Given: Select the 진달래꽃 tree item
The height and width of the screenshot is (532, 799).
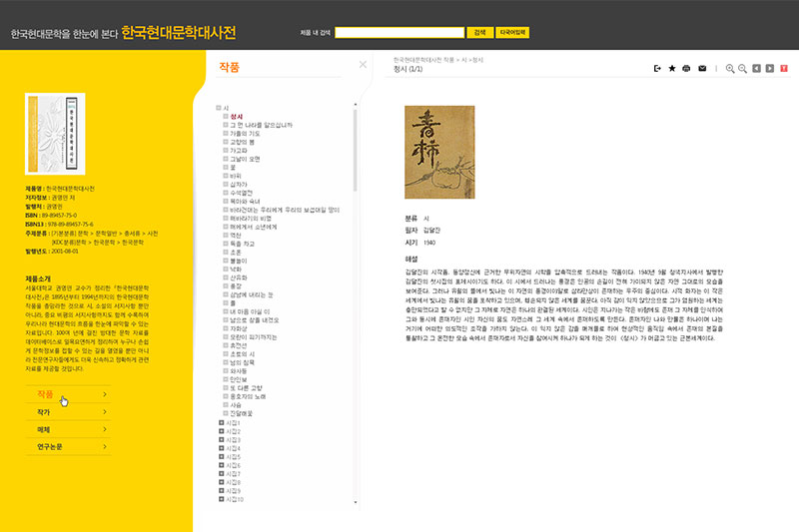Looking at the screenshot, I should click(x=241, y=413).
